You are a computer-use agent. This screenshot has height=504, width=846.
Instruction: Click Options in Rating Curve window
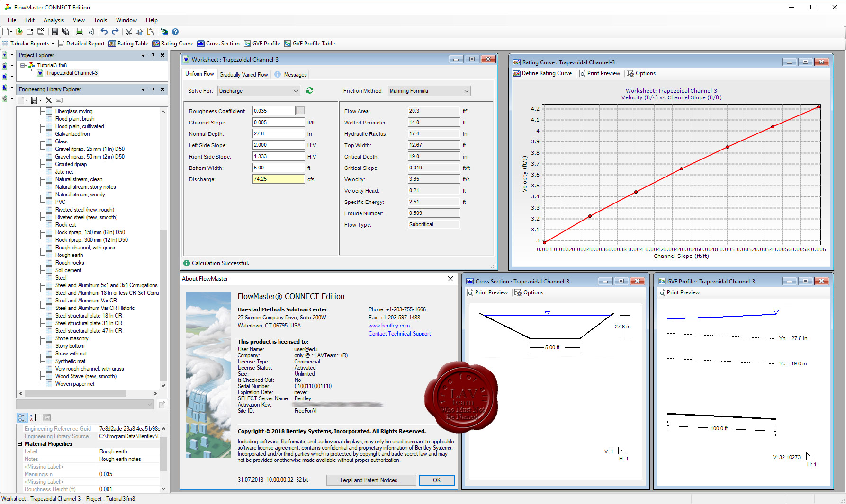641,73
